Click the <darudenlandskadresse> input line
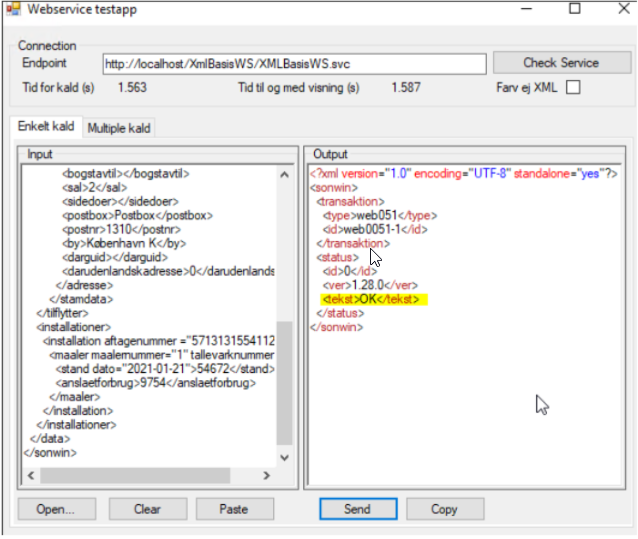The width and height of the screenshot is (638, 539). tap(168, 271)
